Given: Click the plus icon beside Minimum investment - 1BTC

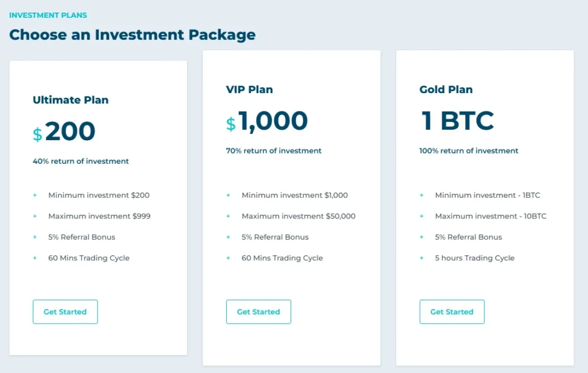Looking at the screenshot, I should (423, 195).
